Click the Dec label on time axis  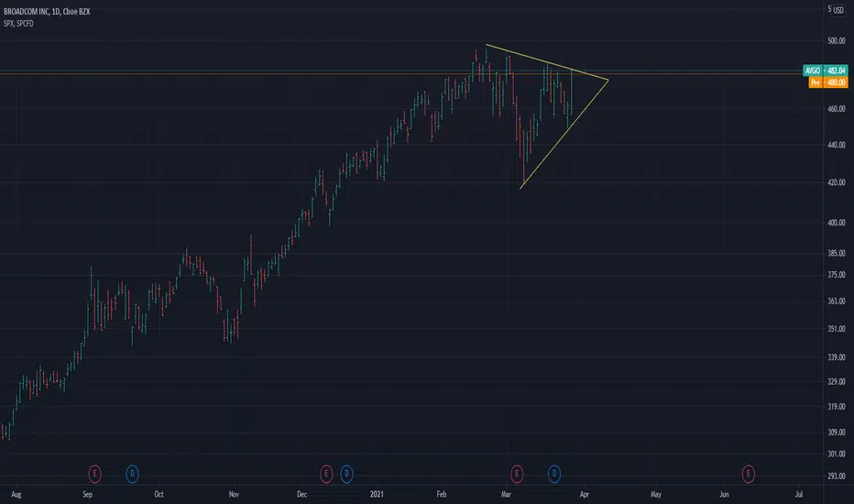point(301,494)
